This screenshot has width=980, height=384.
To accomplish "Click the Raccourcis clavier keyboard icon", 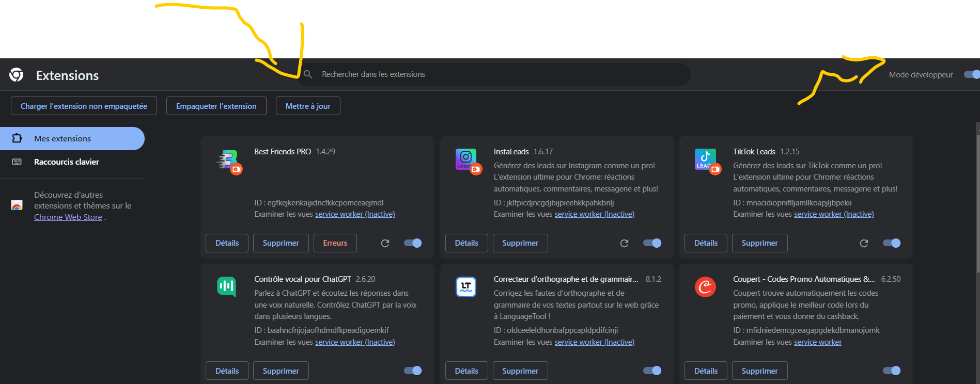I will 17,162.
